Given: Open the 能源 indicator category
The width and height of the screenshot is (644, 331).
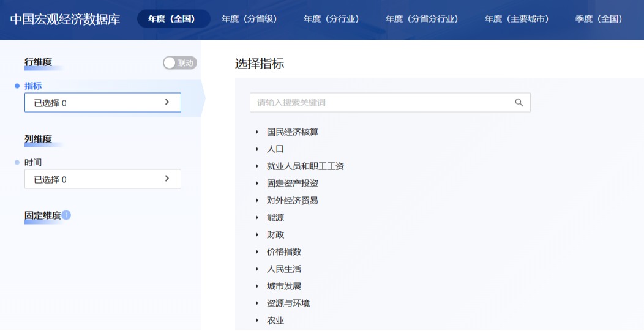Looking at the screenshot, I should 275,218.
